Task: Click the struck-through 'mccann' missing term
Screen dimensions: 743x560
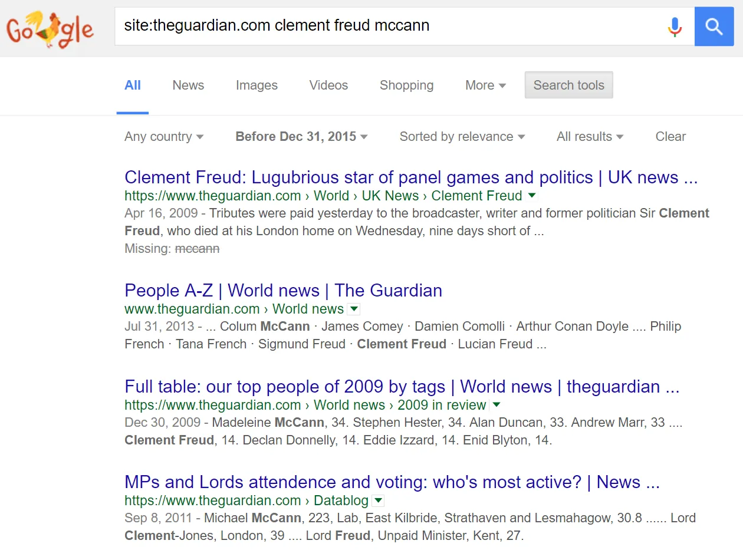Action: coord(197,249)
